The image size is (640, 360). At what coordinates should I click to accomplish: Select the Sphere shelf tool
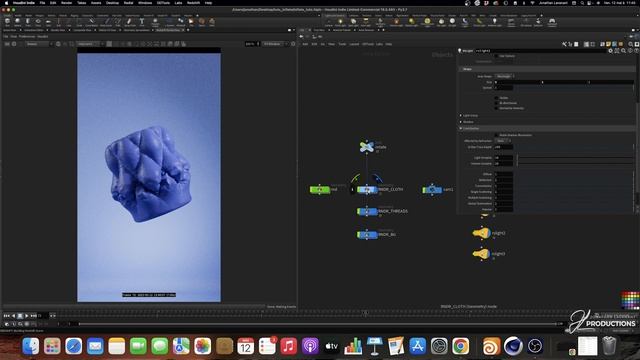coord(18,22)
